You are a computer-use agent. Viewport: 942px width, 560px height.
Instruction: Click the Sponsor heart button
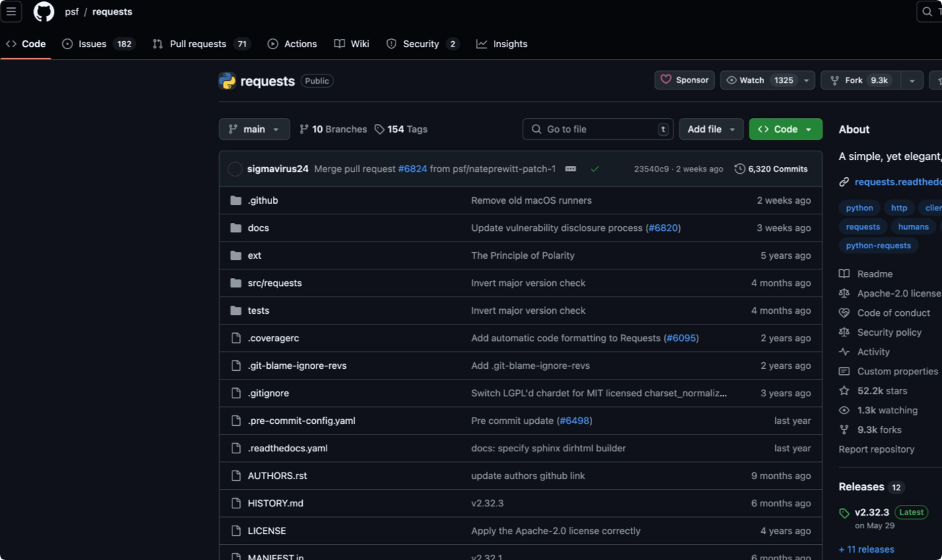point(684,80)
